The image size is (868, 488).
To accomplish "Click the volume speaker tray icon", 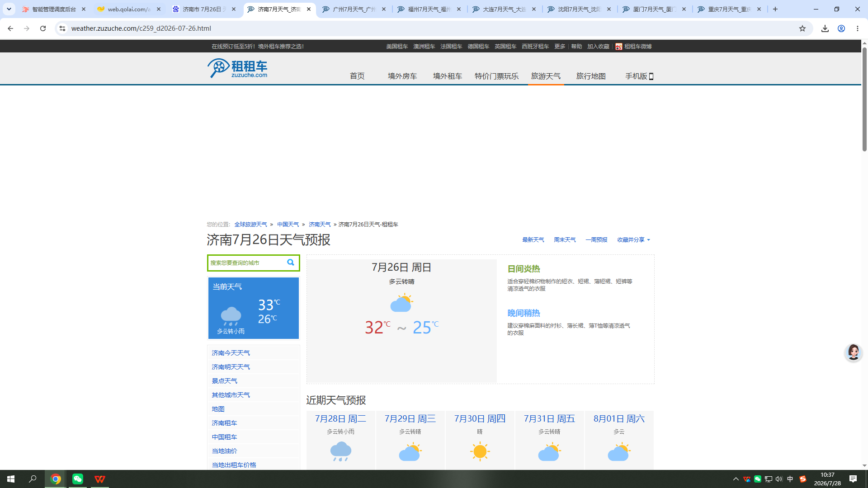I will click(779, 479).
